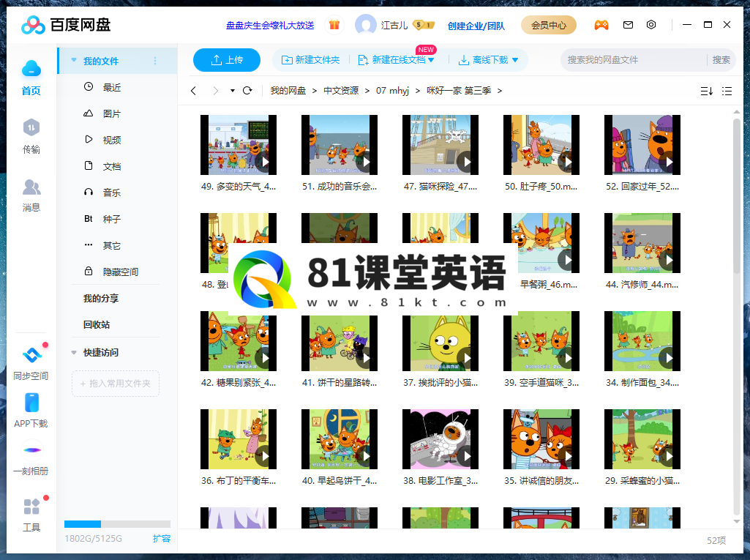750x560 pixels.
Task: Click the gift box icon in title bar
Action: (334, 25)
